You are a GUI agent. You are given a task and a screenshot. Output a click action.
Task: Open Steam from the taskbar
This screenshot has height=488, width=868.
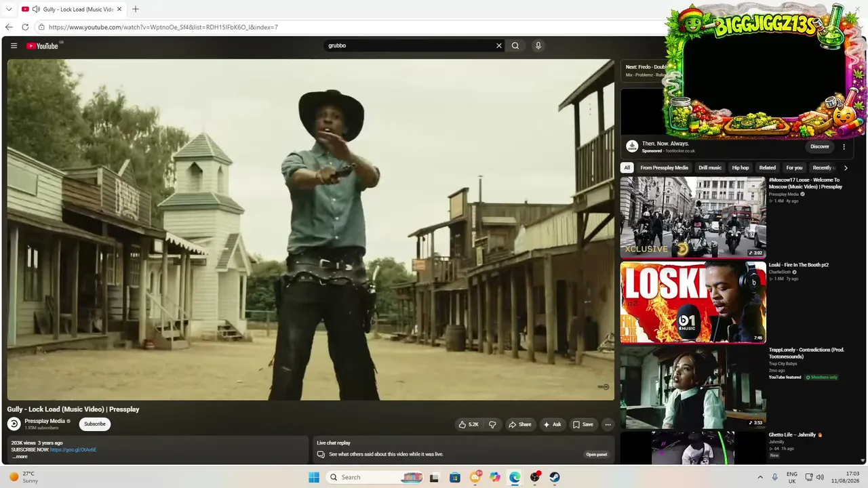coord(555,477)
